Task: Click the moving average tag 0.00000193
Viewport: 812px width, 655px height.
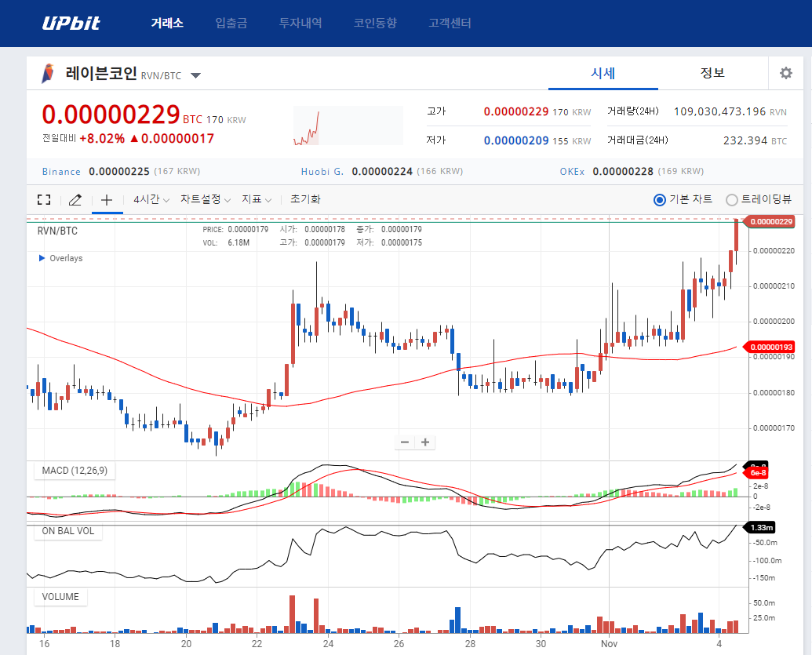Action: 769,347
